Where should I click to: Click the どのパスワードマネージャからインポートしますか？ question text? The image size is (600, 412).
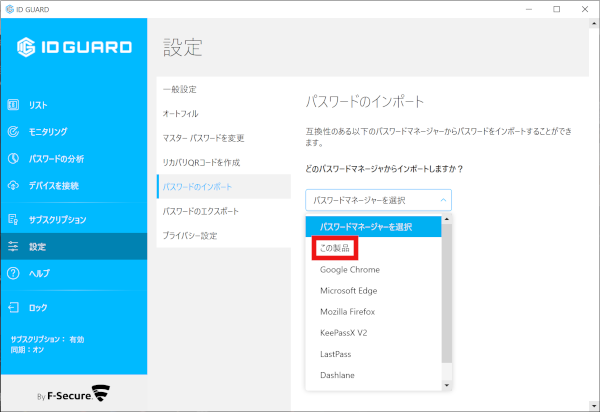coord(384,169)
